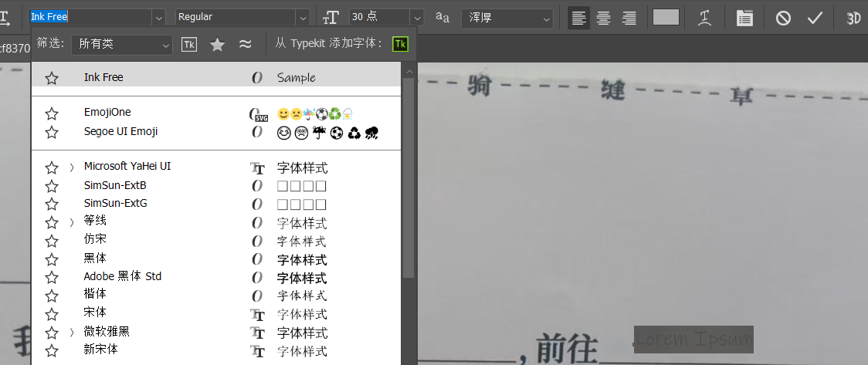Open the warp text tool
The image size is (868, 365).
(x=704, y=18)
